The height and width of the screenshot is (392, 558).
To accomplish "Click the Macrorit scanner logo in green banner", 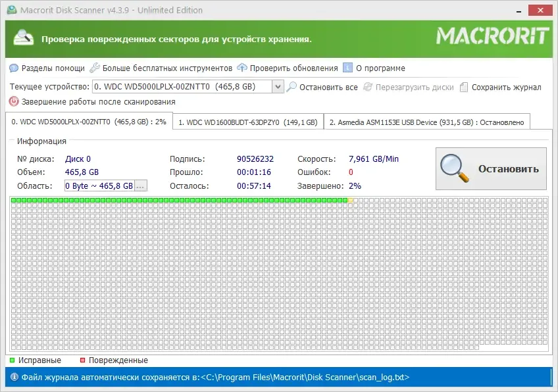I will coord(24,38).
